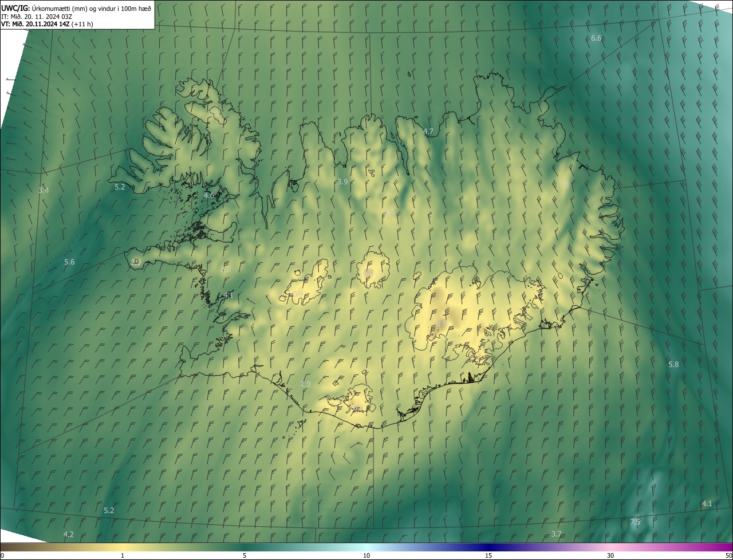Click the title text "Úrkomumætti (mm) og vindur í 100m hæð"

click(x=92, y=7)
